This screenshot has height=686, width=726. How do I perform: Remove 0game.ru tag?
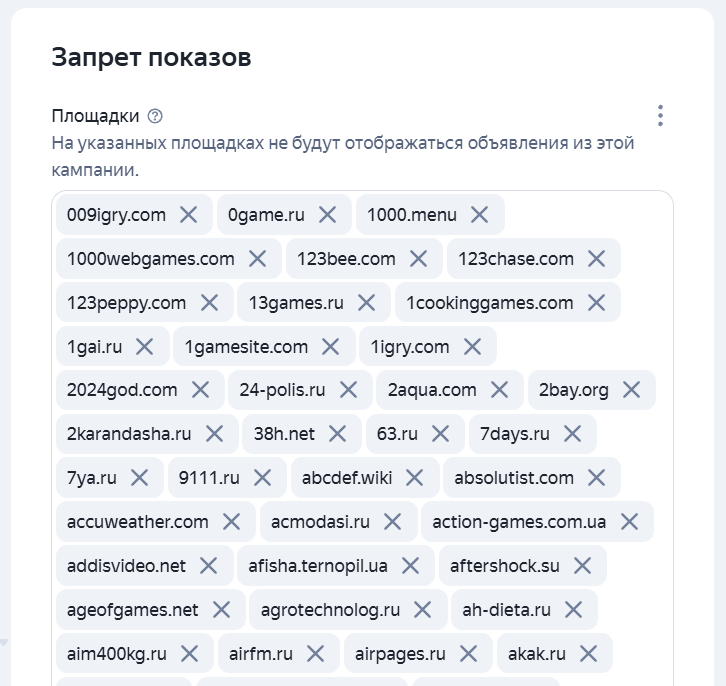327,215
